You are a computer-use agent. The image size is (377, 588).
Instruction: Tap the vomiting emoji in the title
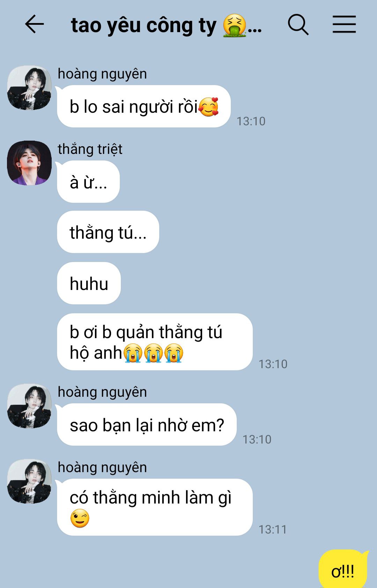[235, 25]
